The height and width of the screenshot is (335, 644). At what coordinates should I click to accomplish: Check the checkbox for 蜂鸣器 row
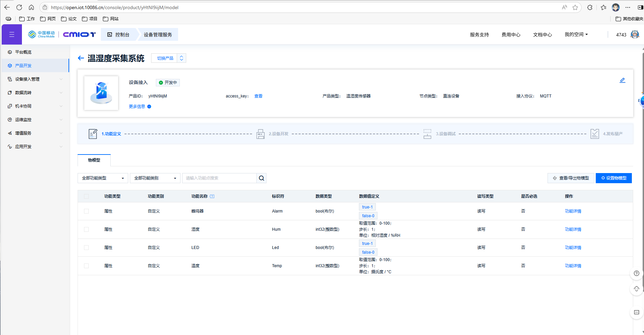tap(86, 211)
